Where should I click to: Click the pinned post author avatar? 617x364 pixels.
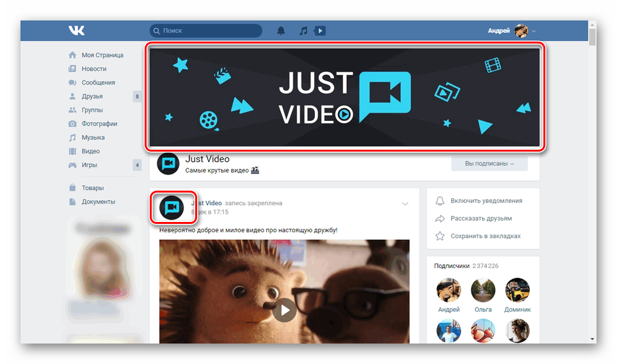coord(171,208)
